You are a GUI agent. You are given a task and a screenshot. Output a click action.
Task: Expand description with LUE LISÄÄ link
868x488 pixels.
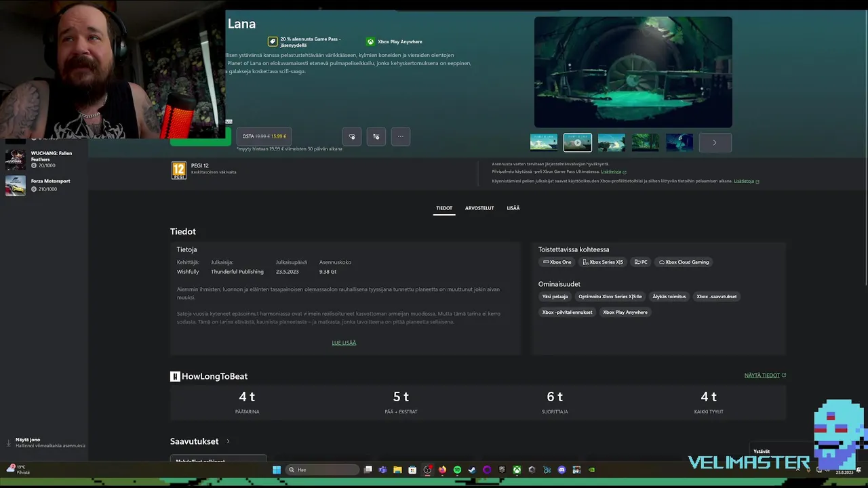click(344, 343)
